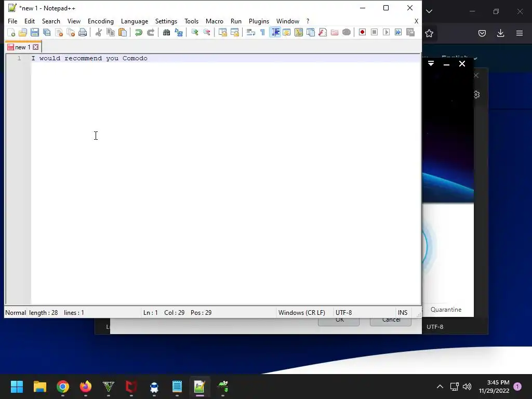Viewport: 532px width, 399px height.
Task: Toggle synchronize vertical scrolling
Action: pyautogui.click(x=222, y=32)
